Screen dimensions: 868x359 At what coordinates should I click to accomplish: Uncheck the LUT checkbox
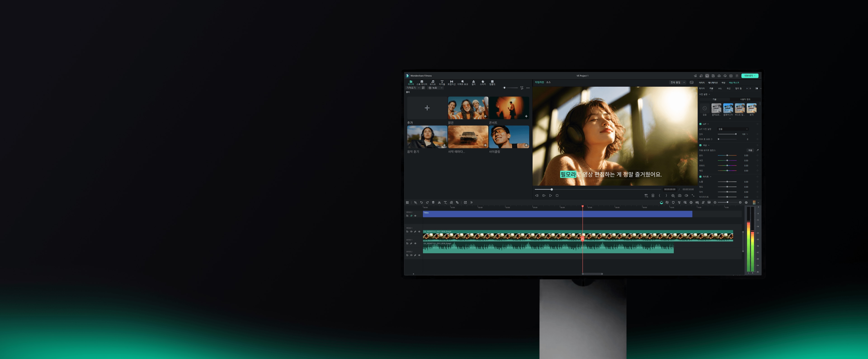coord(701,124)
